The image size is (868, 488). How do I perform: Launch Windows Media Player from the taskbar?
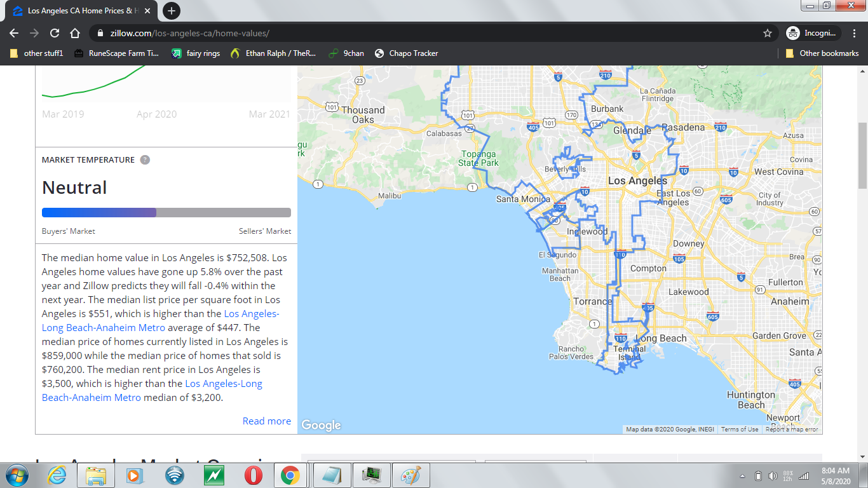[133, 475]
